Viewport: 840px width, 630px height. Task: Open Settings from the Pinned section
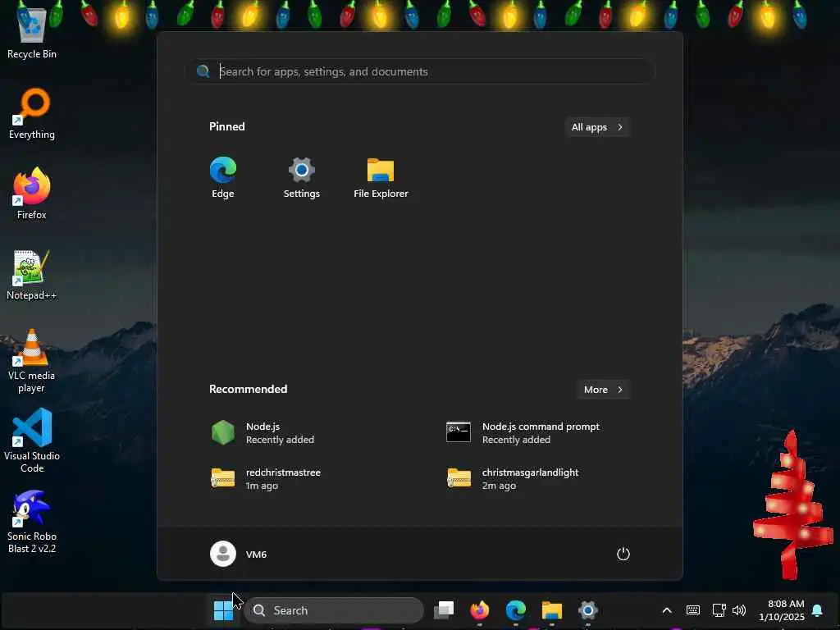click(302, 178)
